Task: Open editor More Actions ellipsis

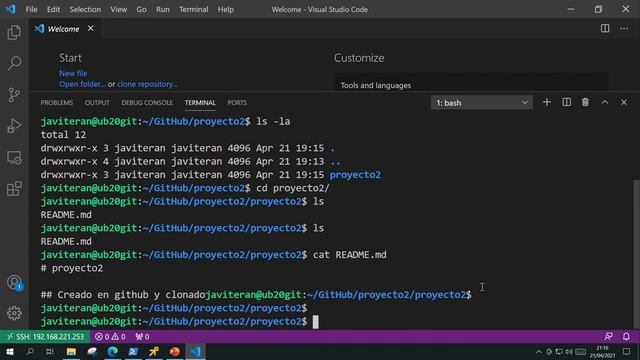Action: [624, 29]
